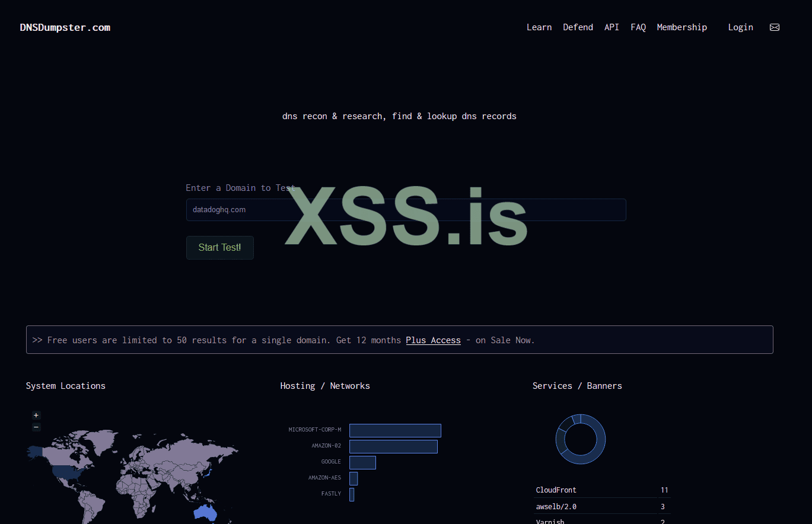Open the API menu item
Image resolution: width=812 pixels, height=524 pixels.
coord(612,27)
